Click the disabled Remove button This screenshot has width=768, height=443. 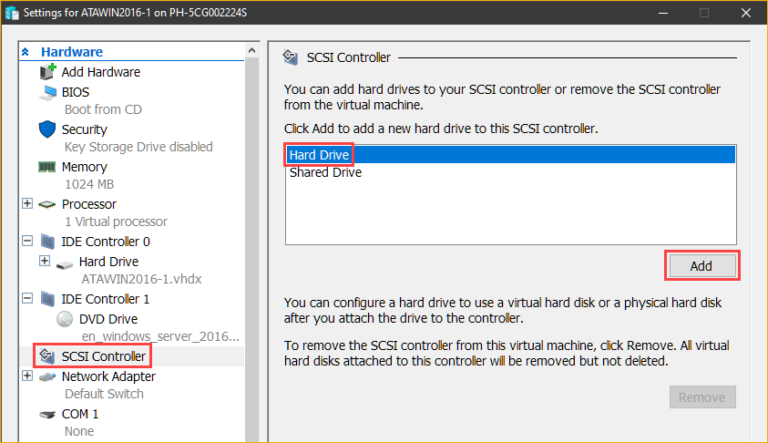point(702,397)
